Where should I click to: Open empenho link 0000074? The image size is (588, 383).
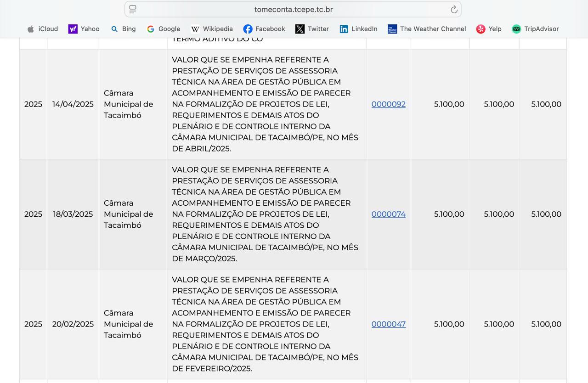pos(388,214)
